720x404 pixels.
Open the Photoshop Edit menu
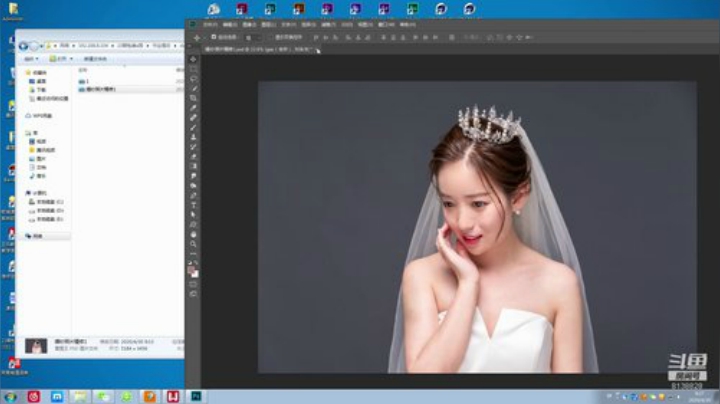click(230, 24)
